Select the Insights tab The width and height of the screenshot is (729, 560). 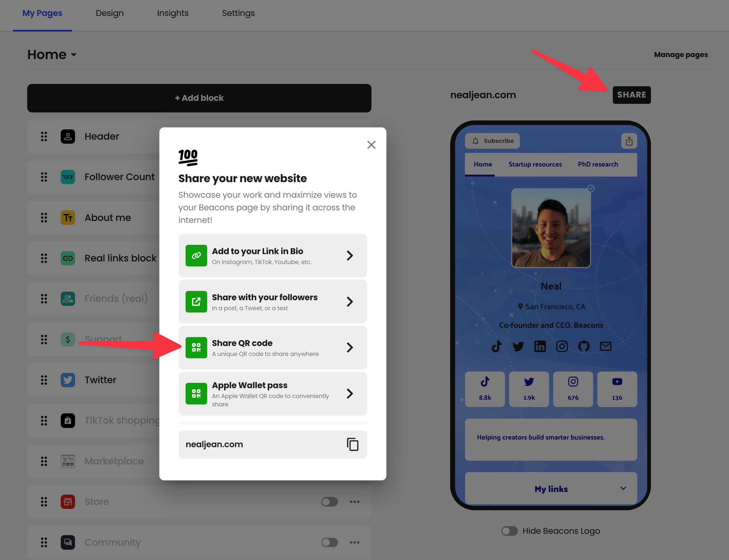[172, 12]
